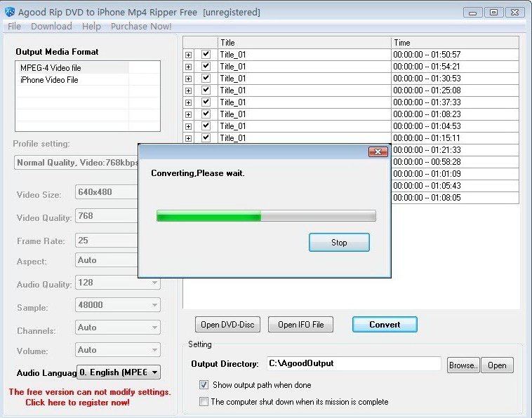Enable computer shut down when mission complete
Image resolution: width=532 pixels, height=418 pixels.
pos(204,402)
